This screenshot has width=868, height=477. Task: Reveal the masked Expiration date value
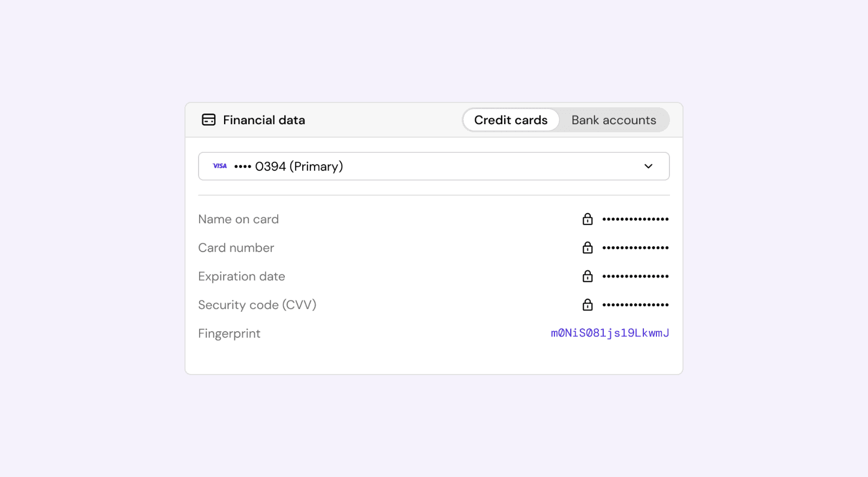click(635, 276)
